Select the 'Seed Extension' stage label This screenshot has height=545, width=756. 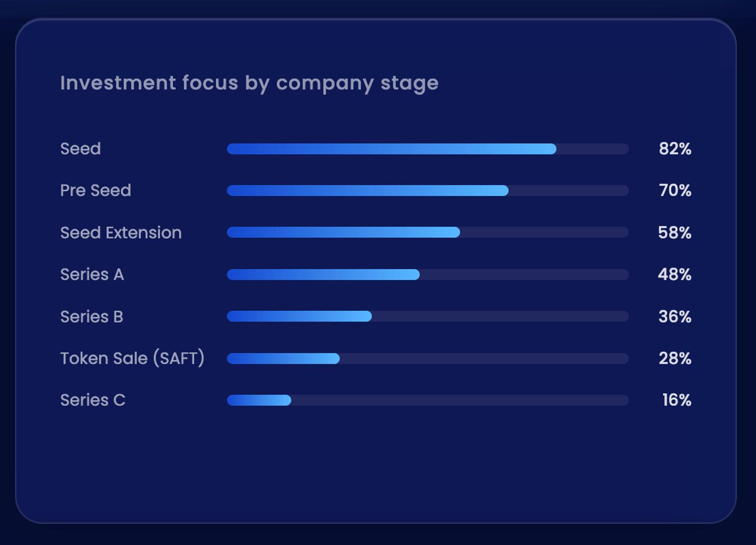point(121,232)
